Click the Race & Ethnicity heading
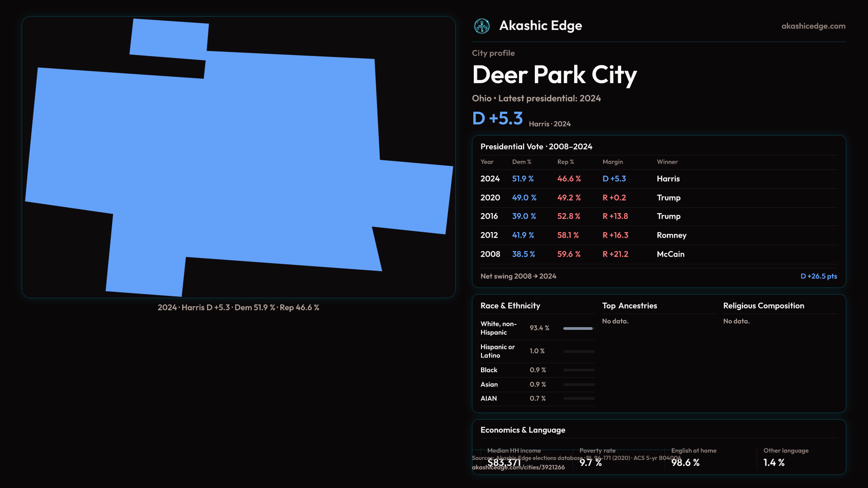868x488 pixels. coord(510,306)
